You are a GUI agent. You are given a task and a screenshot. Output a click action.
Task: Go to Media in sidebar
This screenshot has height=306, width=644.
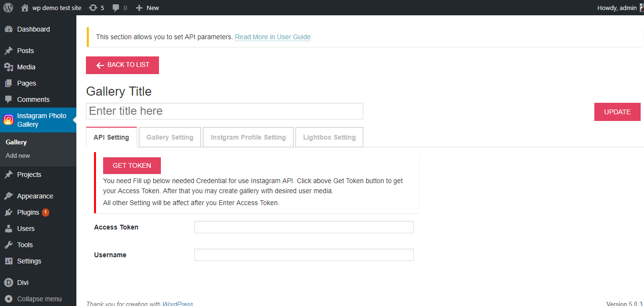pos(38,67)
